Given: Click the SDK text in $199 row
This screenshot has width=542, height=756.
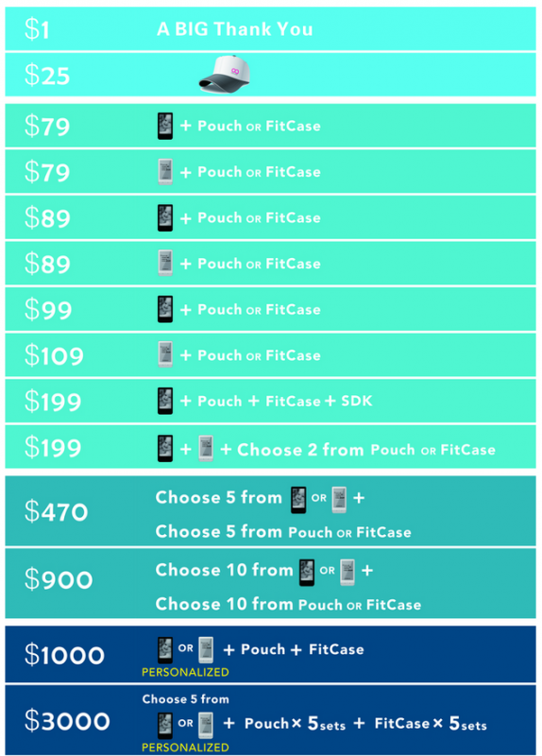Looking at the screenshot, I should point(357,401).
